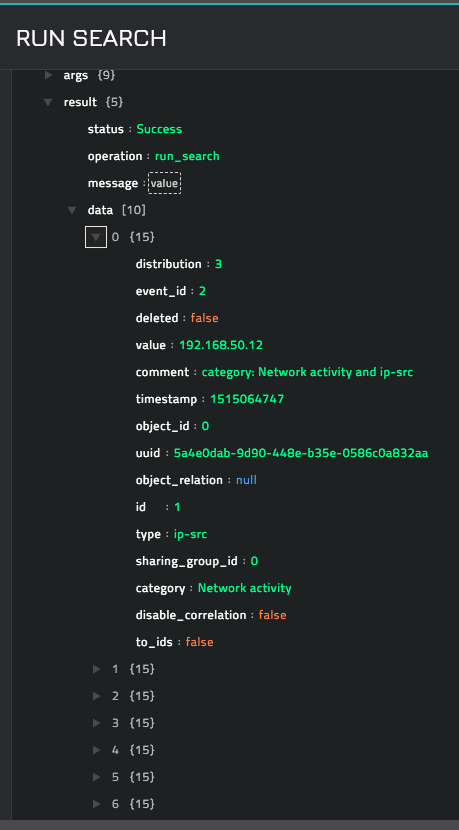
Task: Expand data item 1
Action: click(96, 669)
